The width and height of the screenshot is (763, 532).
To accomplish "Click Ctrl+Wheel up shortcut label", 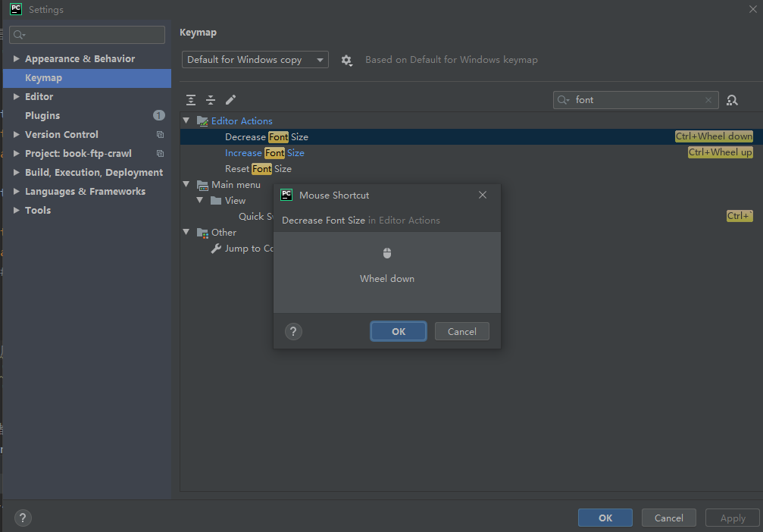I will point(720,153).
